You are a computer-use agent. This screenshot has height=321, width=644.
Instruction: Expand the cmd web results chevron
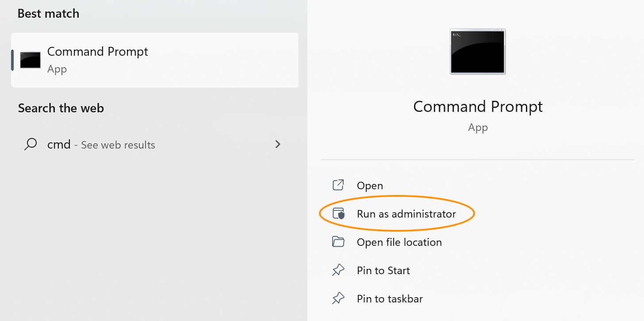pyautogui.click(x=278, y=144)
